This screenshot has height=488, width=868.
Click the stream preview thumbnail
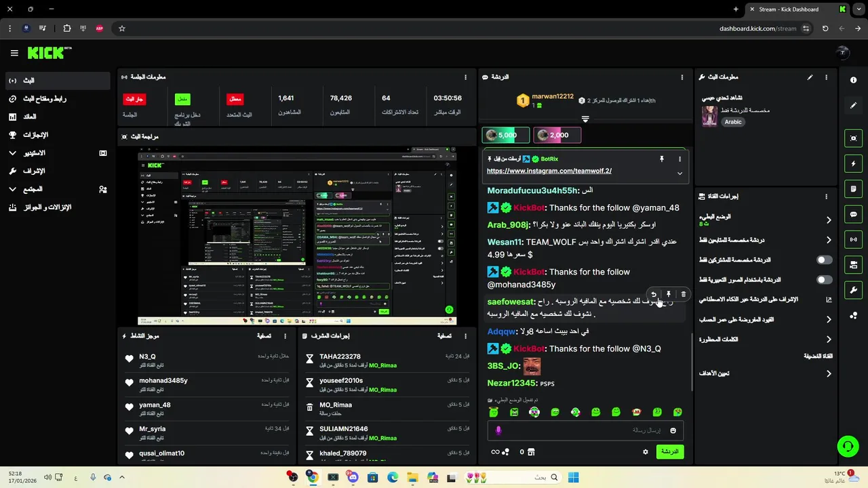[x=297, y=236]
